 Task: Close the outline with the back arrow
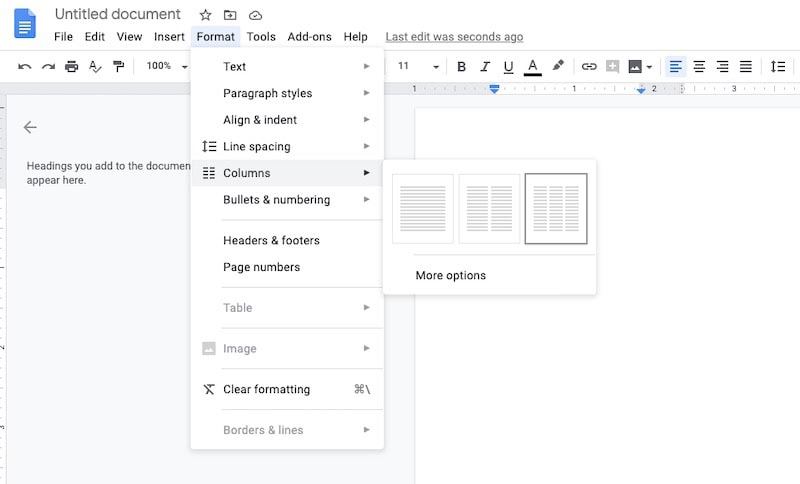point(30,127)
